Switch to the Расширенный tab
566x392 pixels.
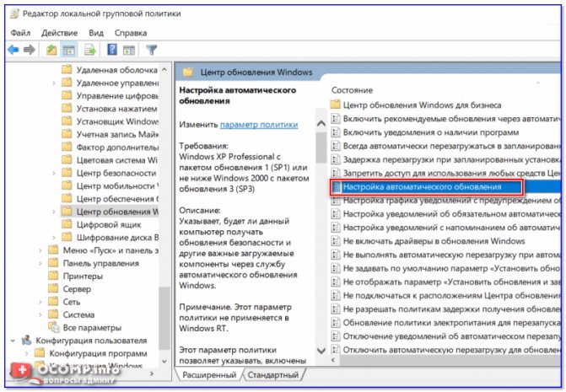coord(209,374)
